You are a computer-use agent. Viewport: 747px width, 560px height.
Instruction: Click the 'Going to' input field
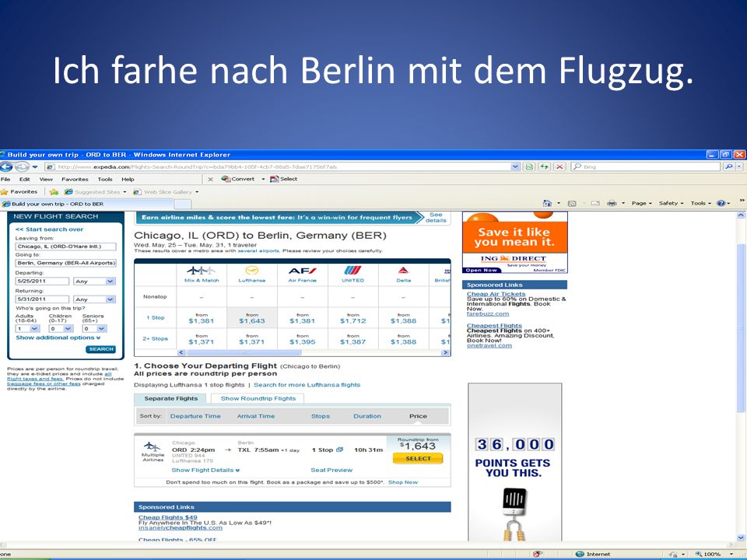click(65, 263)
